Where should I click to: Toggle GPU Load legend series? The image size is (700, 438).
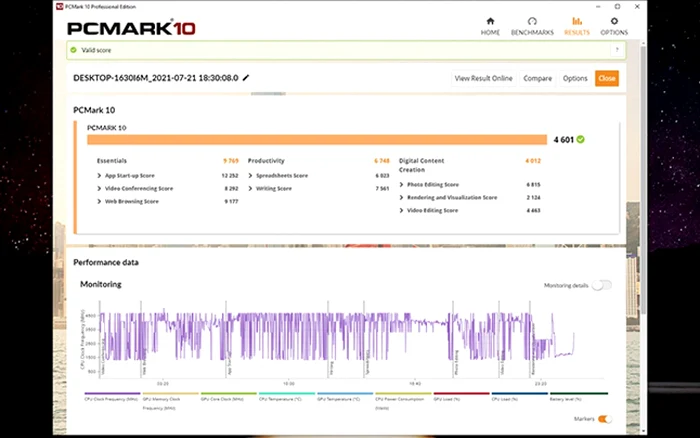[461, 397]
